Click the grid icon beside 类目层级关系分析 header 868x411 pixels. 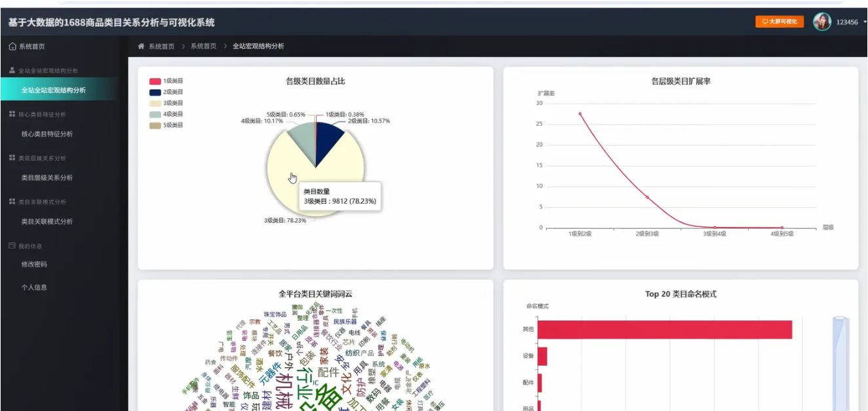(x=11, y=157)
